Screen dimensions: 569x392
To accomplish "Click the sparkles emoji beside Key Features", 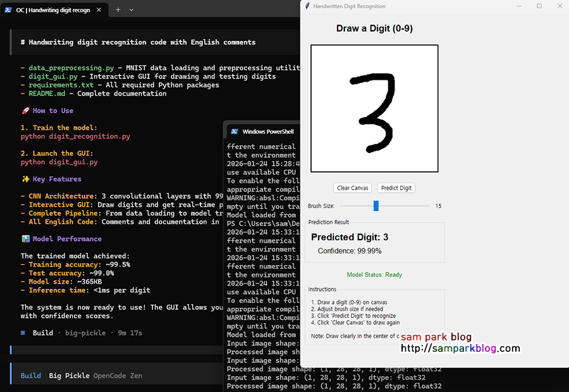I will click(x=25, y=179).
